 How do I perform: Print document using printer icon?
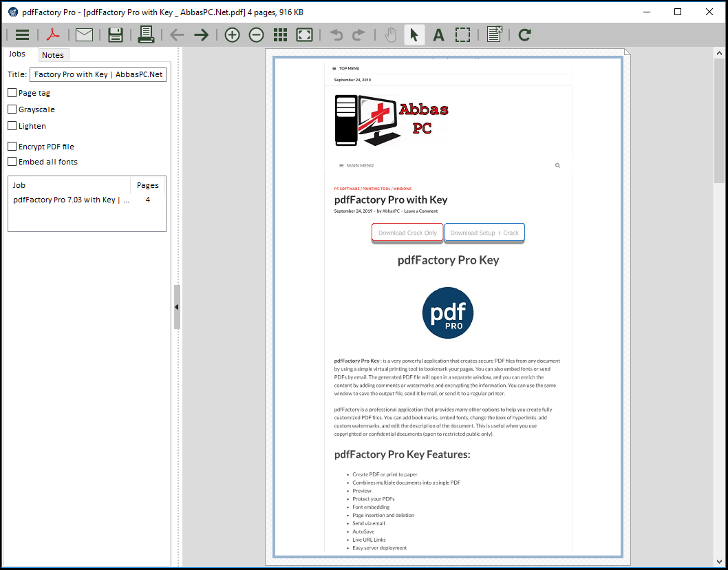146,35
